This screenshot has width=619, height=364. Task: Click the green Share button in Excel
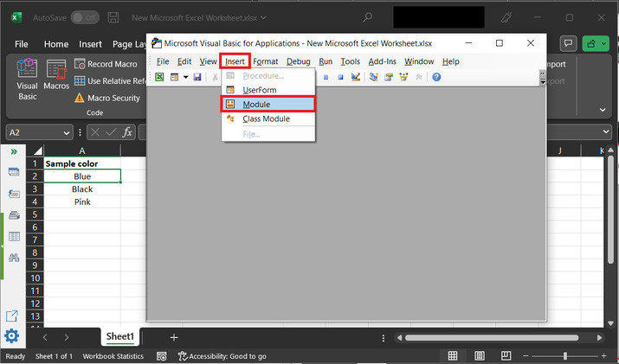(x=596, y=43)
